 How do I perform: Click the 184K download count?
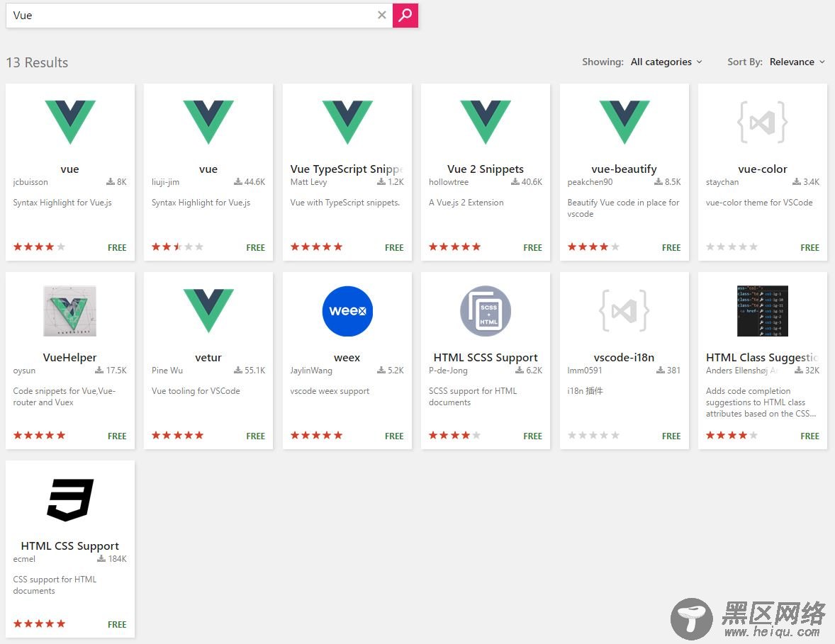point(112,559)
